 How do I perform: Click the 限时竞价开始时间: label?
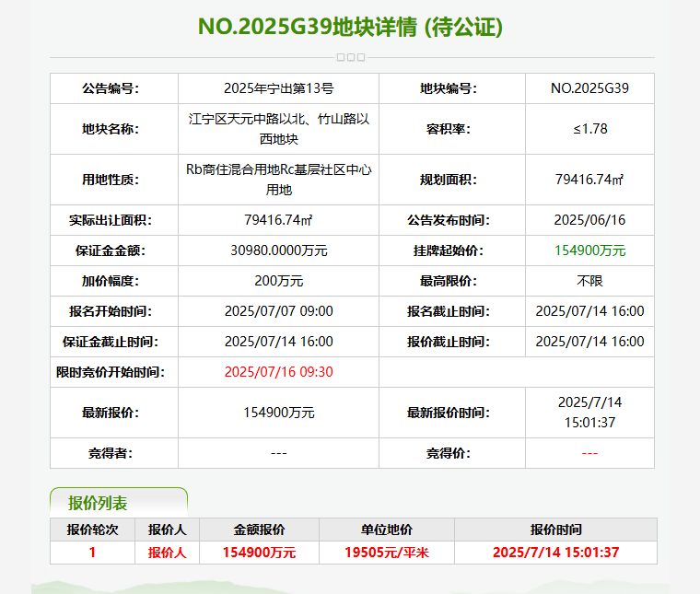pyautogui.click(x=111, y=372)
